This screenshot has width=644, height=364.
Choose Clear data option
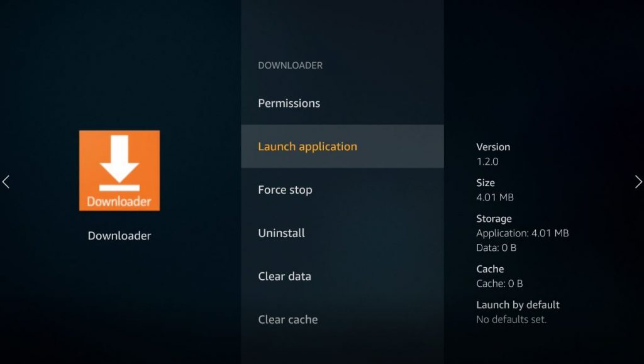tap(343, 276)
